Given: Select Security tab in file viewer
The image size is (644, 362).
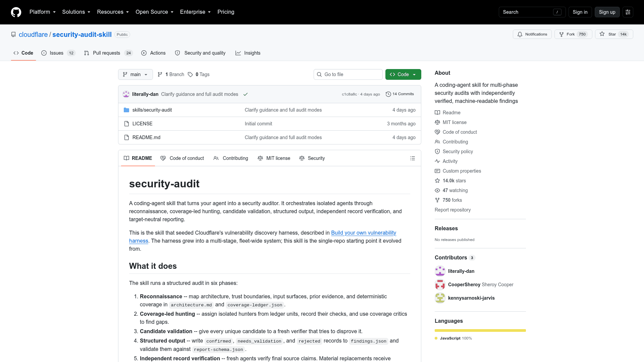Looking at the screenshot, I should pyautogui.click(x=312, y=158).
